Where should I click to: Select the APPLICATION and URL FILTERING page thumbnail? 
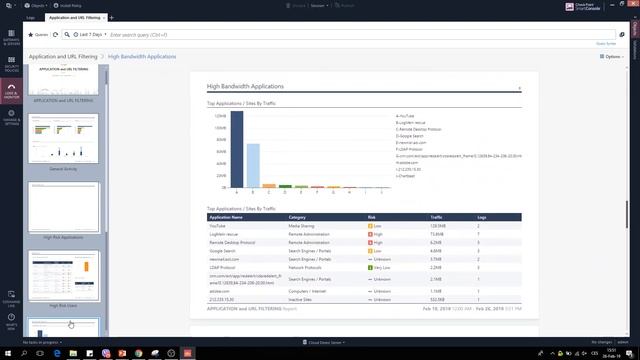[x=63, y=80]
